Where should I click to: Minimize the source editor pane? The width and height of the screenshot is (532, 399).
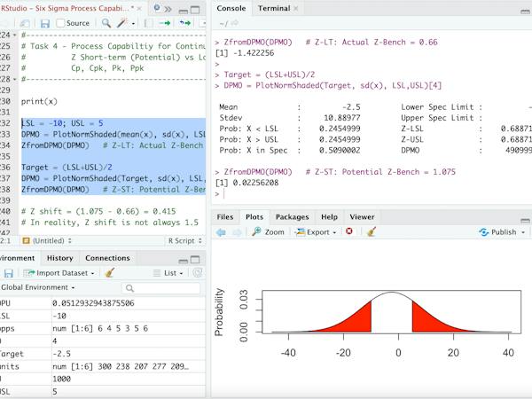(x=184, y=11)
